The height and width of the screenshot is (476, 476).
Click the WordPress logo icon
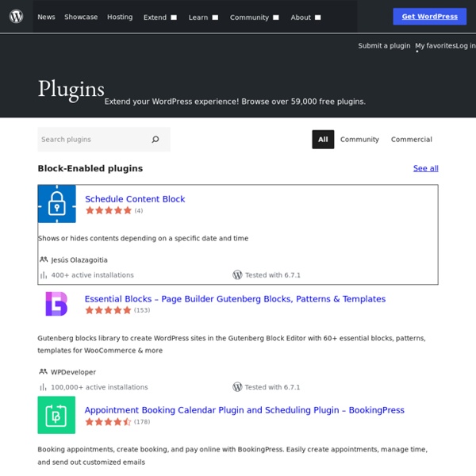[x=16, y=17]
